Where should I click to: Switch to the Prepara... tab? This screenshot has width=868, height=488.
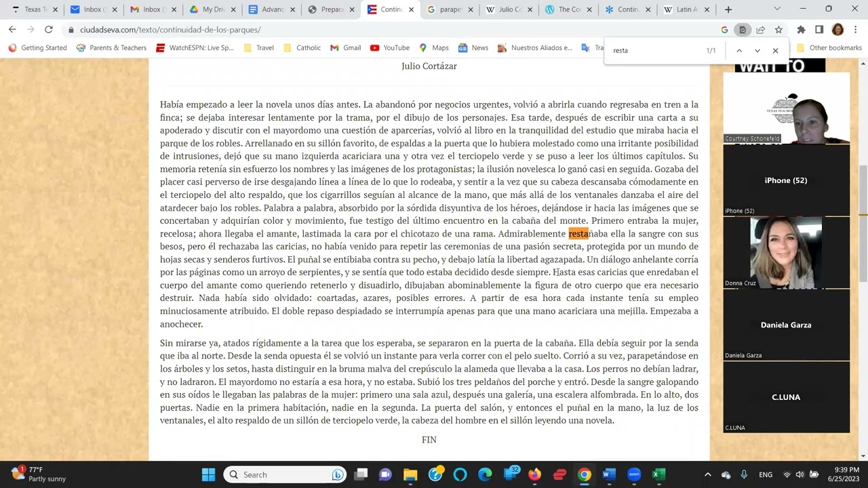coord(332,9)
